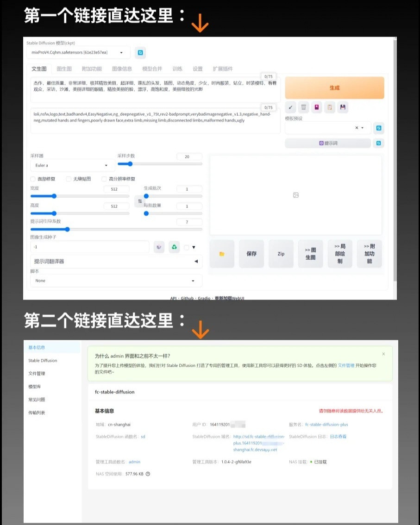The image size is (420, 525).
Task: Click the 日志查看 link
Action: [x=339, y=437]
